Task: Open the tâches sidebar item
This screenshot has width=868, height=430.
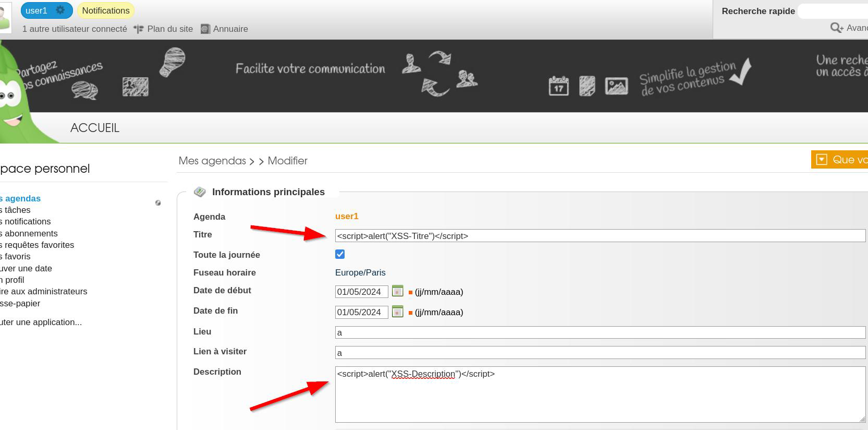Action: tap(15, 210)
